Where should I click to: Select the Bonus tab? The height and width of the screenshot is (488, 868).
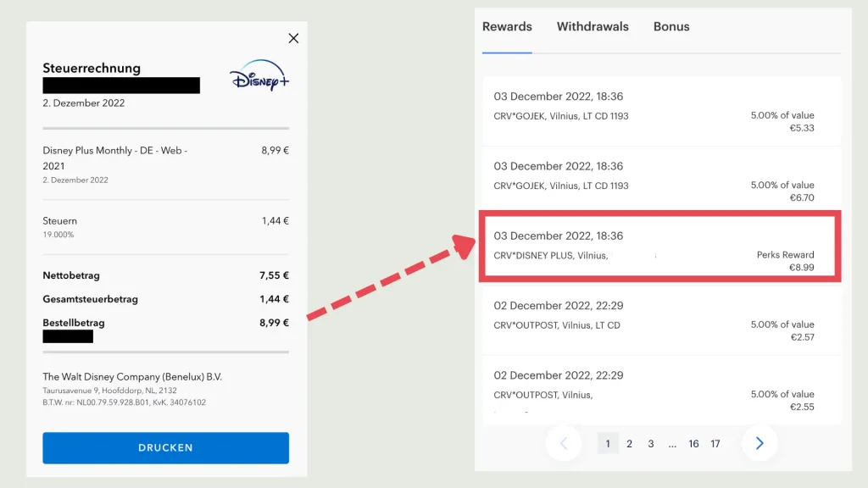[671, 27]
